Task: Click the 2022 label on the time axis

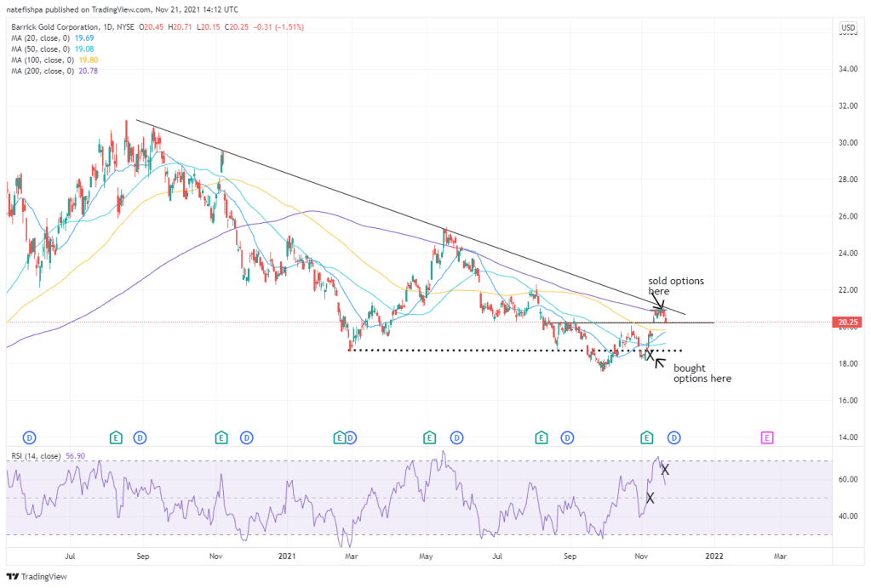Action: pyautogui.click(x=713, y=556)
